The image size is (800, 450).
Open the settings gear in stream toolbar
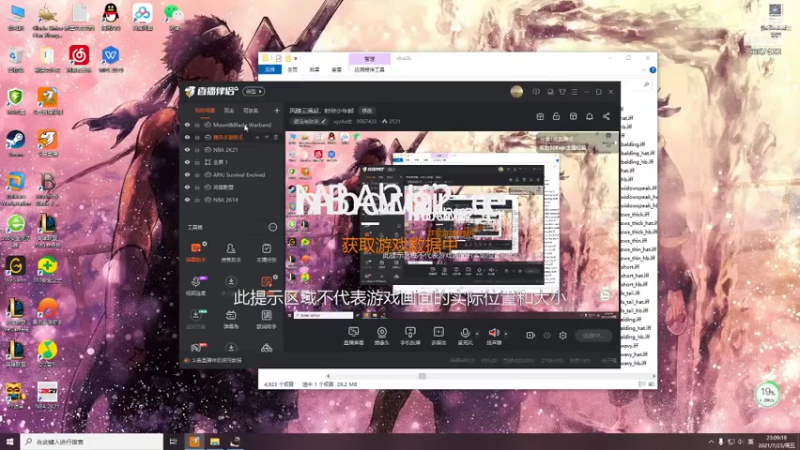[x=563, y=335]
